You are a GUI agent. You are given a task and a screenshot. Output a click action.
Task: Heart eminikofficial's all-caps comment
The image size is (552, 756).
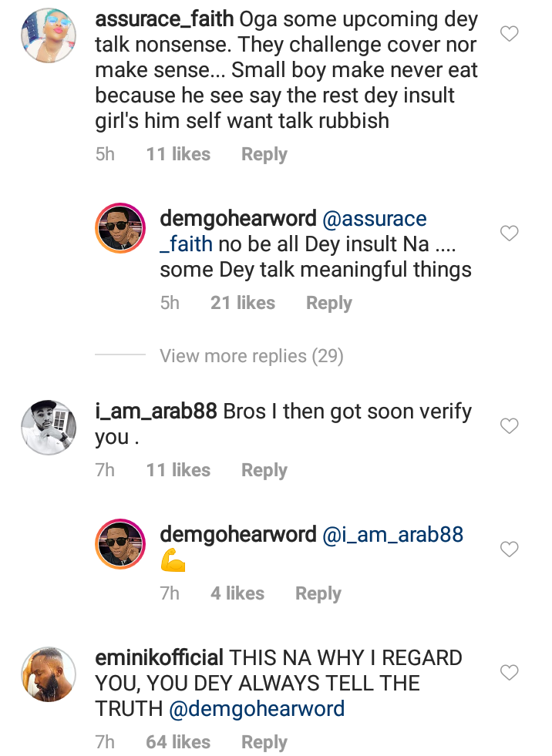(510, 673)
